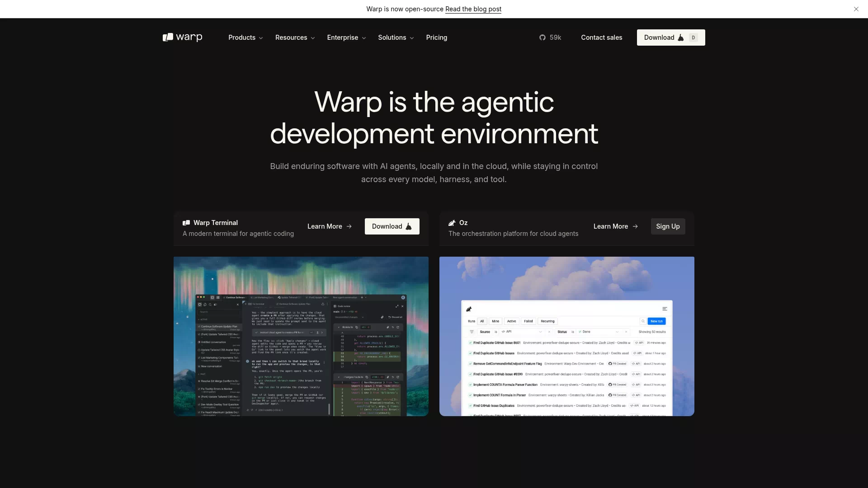This screenshot has height=488, width=868.
Task: Open the Oz cloud agents screenshot
Action: [567, 336]
